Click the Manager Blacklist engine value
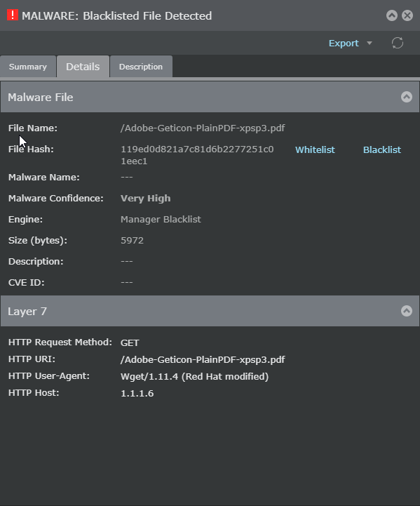Screen dimensions: 420x506 pyautogui.click(x=161, y=219)
